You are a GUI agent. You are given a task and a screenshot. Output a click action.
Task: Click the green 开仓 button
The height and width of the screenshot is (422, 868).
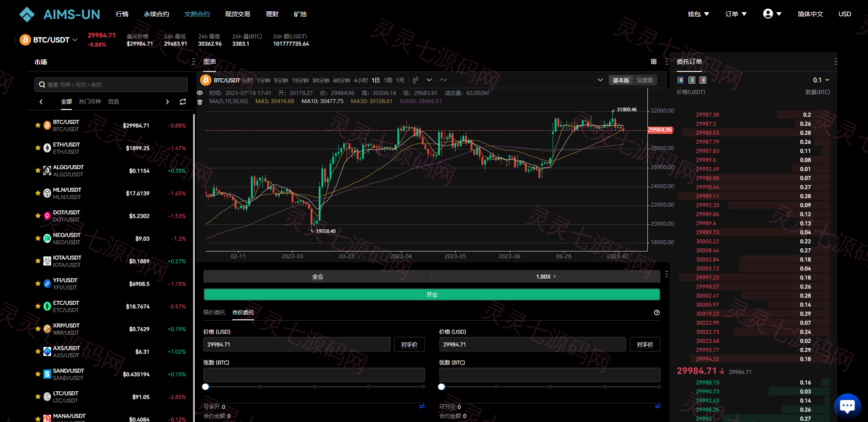tap(432, 294)
